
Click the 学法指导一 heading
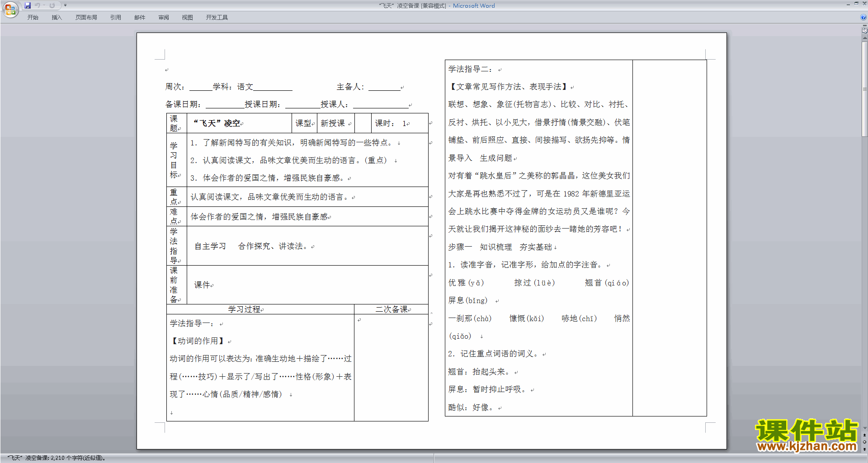(x=192, y=323)
